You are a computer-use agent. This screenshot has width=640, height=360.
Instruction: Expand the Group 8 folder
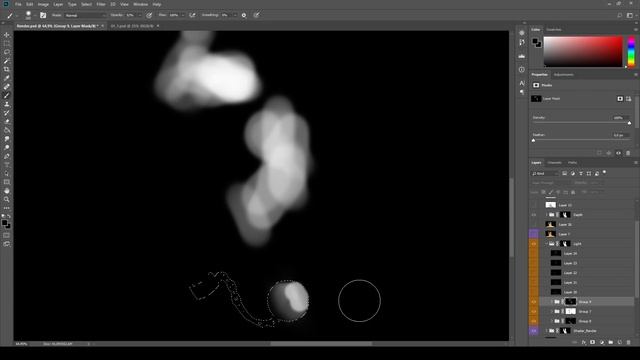[x=552, y=321]
